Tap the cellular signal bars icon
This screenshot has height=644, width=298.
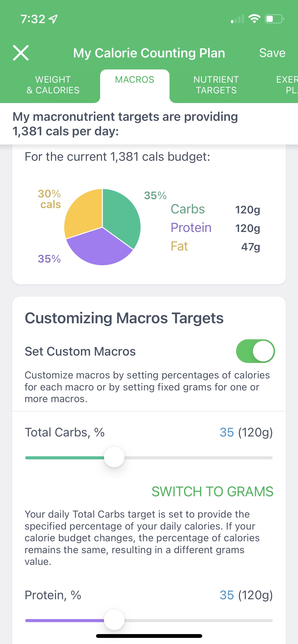tap(237, 19)
